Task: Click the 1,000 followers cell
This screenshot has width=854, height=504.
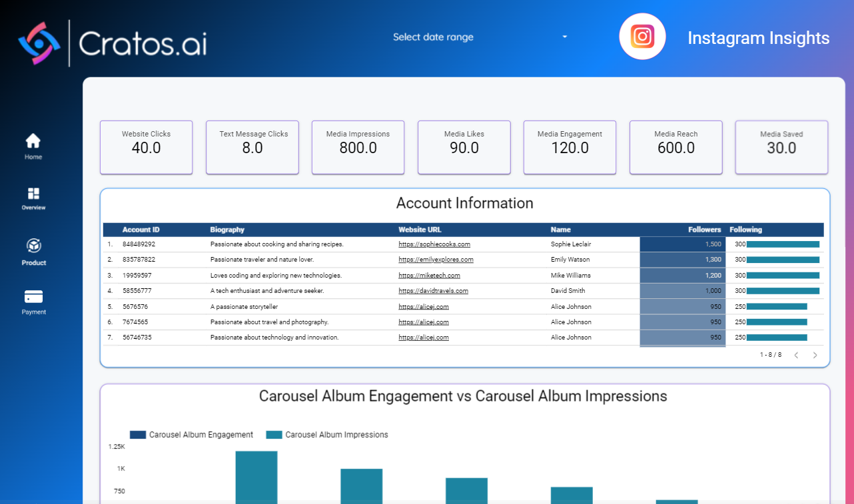Action: click(683, 291)
